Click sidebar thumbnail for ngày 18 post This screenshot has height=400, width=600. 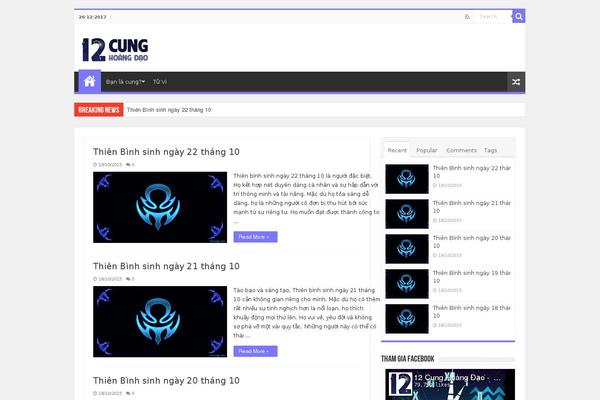pos(407,319)
